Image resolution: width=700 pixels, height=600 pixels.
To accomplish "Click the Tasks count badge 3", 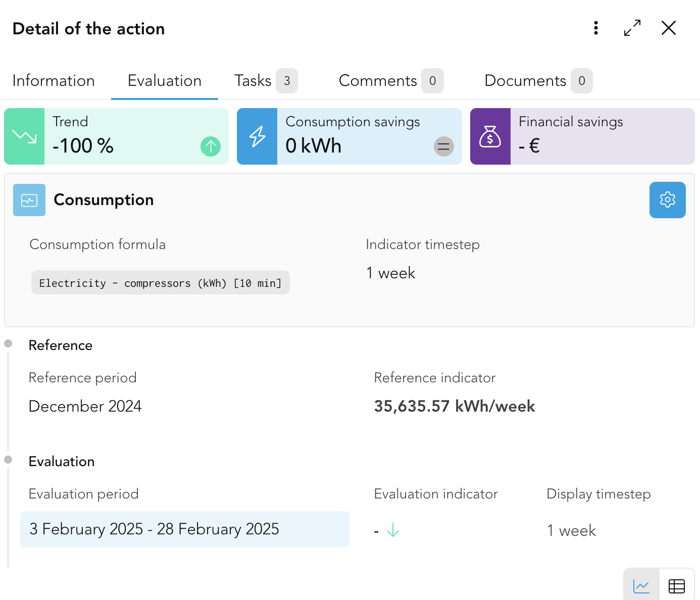I will pos(287,81).
